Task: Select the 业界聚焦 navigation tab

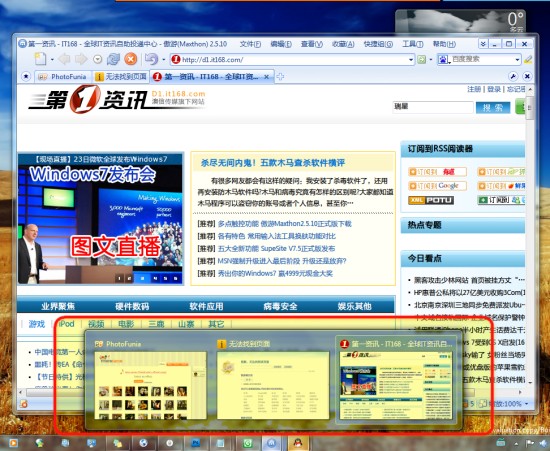Action: 58,306
